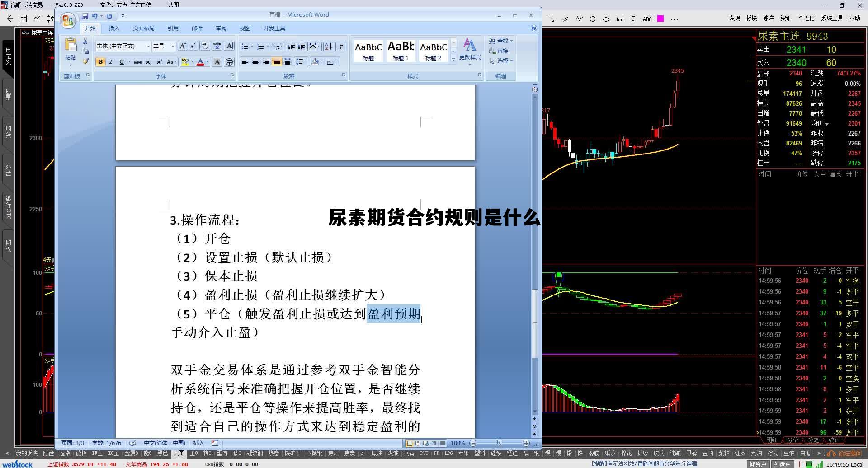The image size is (868, 468).
Task: Click zoom in on the zoom slider
Action: point(526,443)
